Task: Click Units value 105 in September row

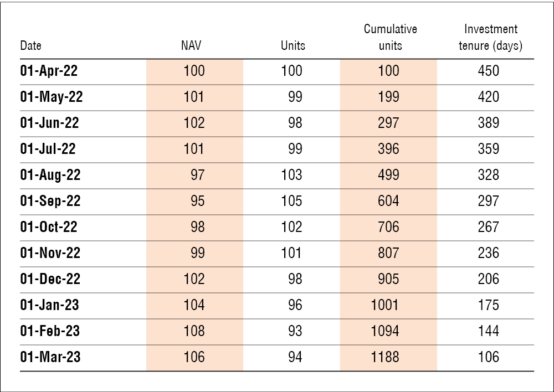Action: [x=291, y=201]
